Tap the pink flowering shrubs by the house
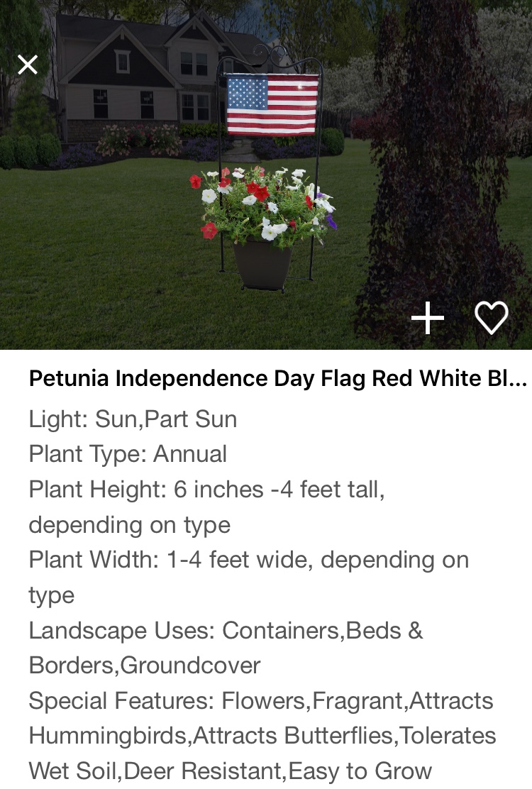 click(138, 139)
